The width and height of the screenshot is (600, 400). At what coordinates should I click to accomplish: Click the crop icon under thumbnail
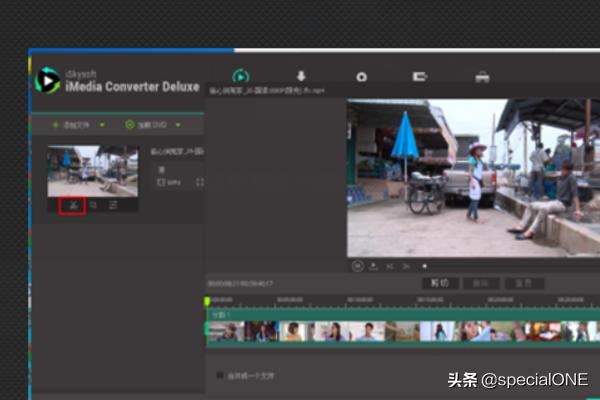93,205
